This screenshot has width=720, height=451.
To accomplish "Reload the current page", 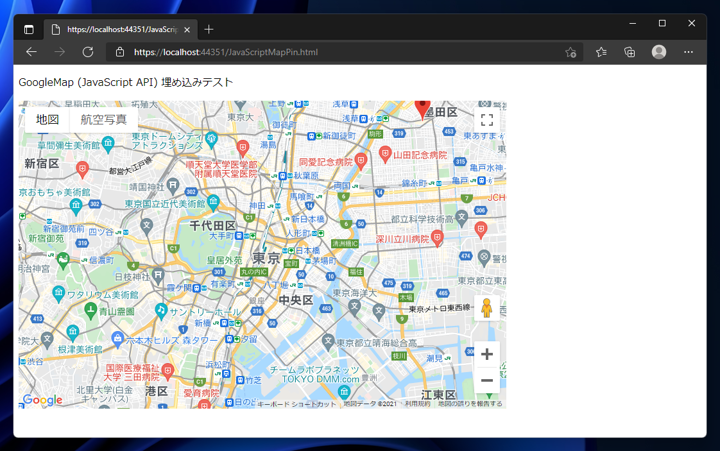I will pyautogui.click(x=88, y=52).
